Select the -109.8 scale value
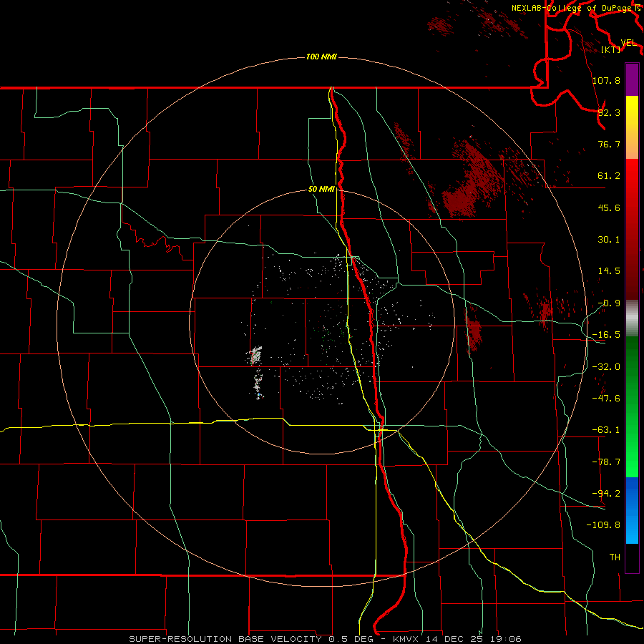The image size is (644, 644). point(603,525)
